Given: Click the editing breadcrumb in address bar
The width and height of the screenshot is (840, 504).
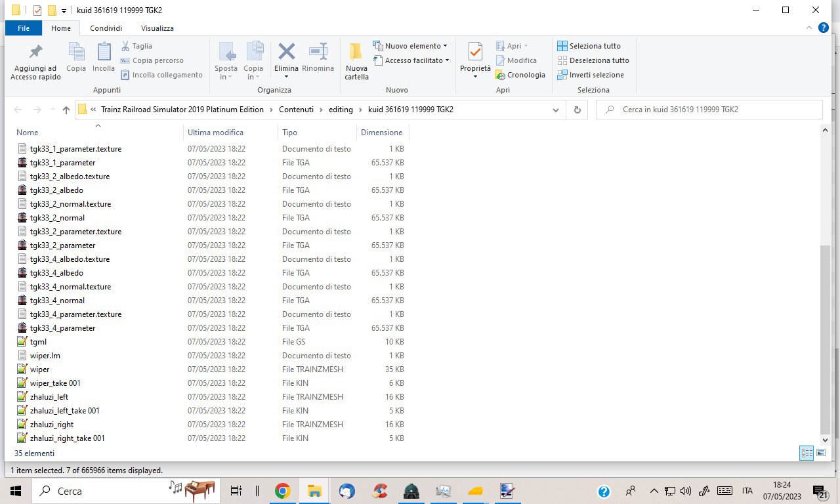Looking at the screenshot, I should pyautogui.click(x=341, y=110).
